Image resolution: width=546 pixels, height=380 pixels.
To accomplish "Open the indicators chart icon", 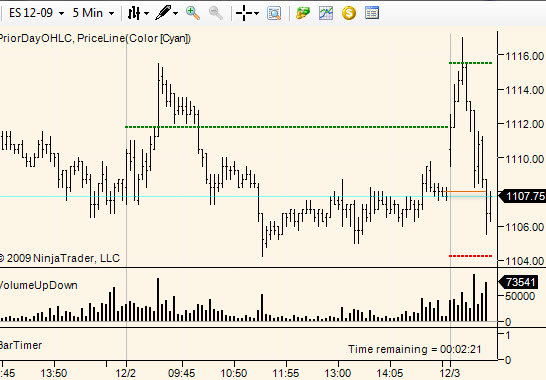I will [x=326, y=13].
